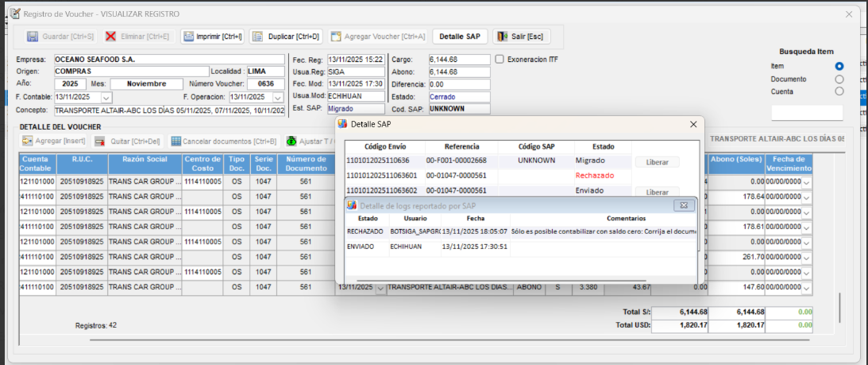Click the Cancelar documentos grid icon
The width and height of the screenshot is (868, 365).
(x=176, y=142)
